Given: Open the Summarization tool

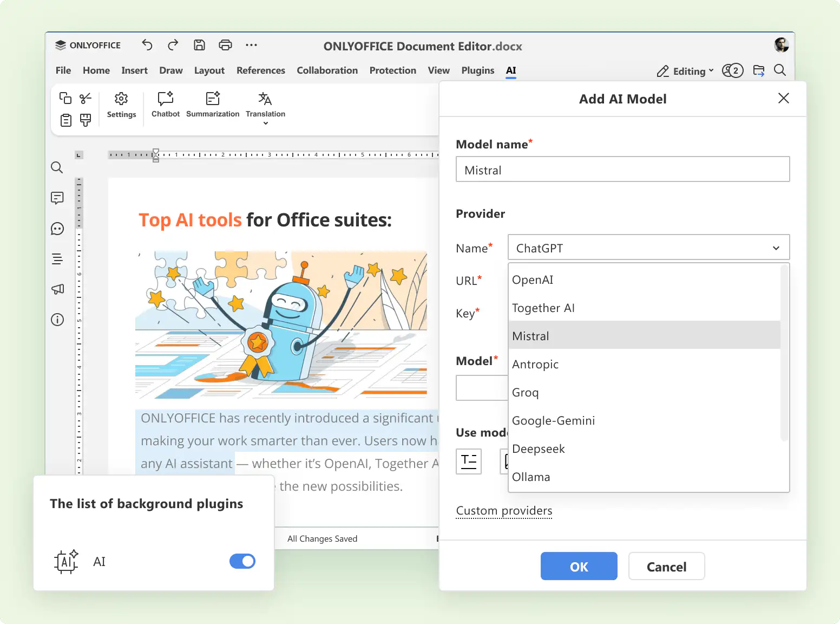Looking at the screenshot, I should pyautogui.click(x=212, y=105).
